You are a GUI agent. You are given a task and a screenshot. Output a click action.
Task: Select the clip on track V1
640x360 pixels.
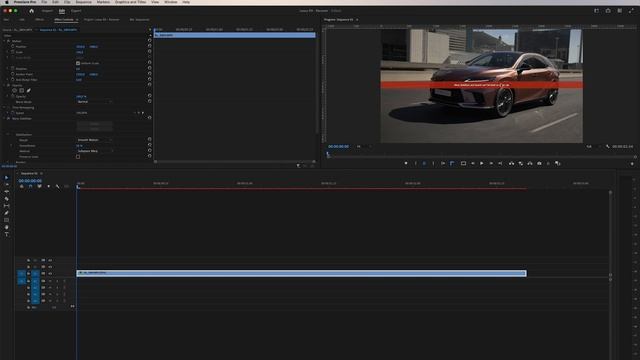click(302, 273)
